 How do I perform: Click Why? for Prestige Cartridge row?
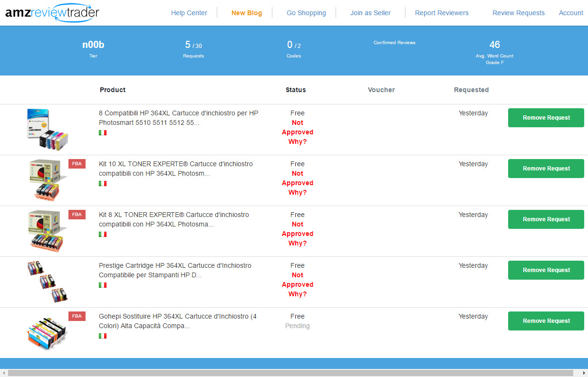click(x=298, y=294)
